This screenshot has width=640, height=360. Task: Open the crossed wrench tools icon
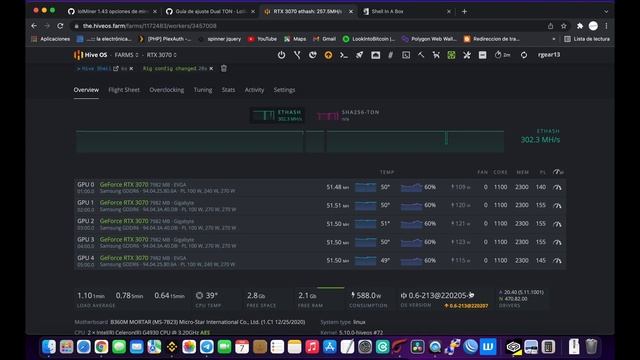pos(467,55)
